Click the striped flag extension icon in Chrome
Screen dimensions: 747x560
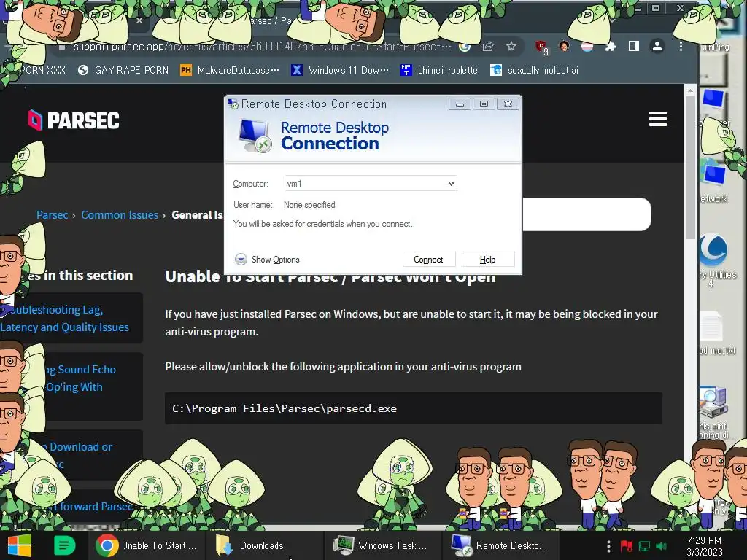click(587, 46)
